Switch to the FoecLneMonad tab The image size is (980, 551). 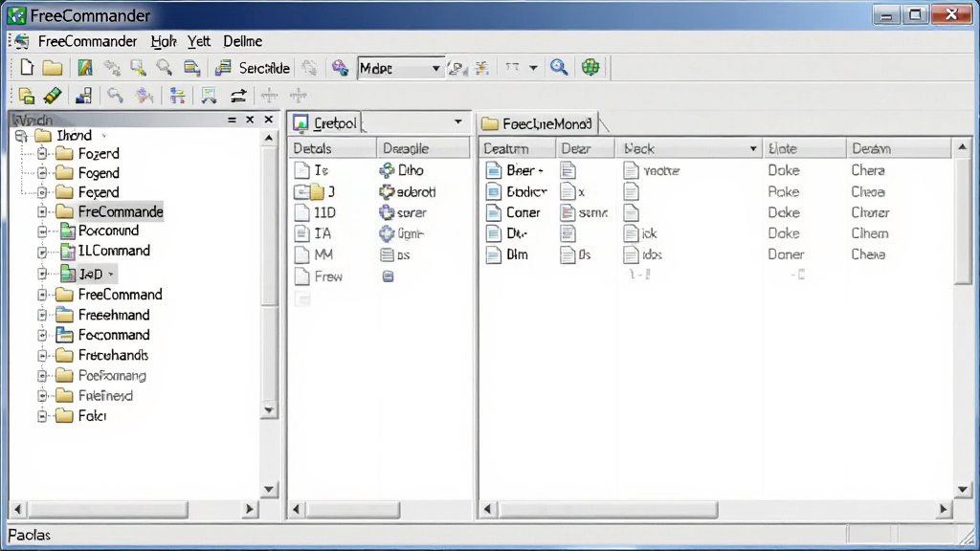click(x=538, y=123)
